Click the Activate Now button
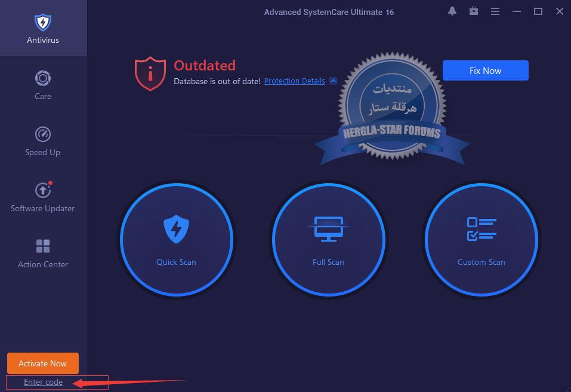The image size is (571, 392). click(x=42, y=363)
